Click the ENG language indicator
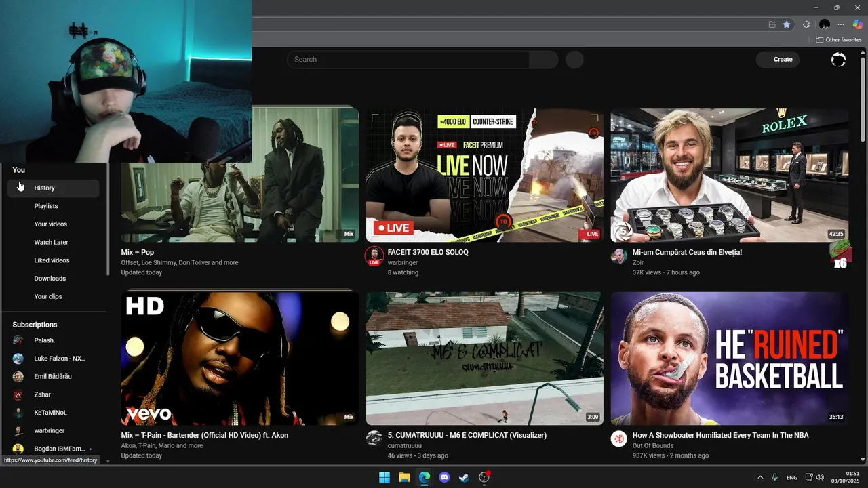Screen dimensions: 868x488 pyautogui.click(x=792, y=477)
